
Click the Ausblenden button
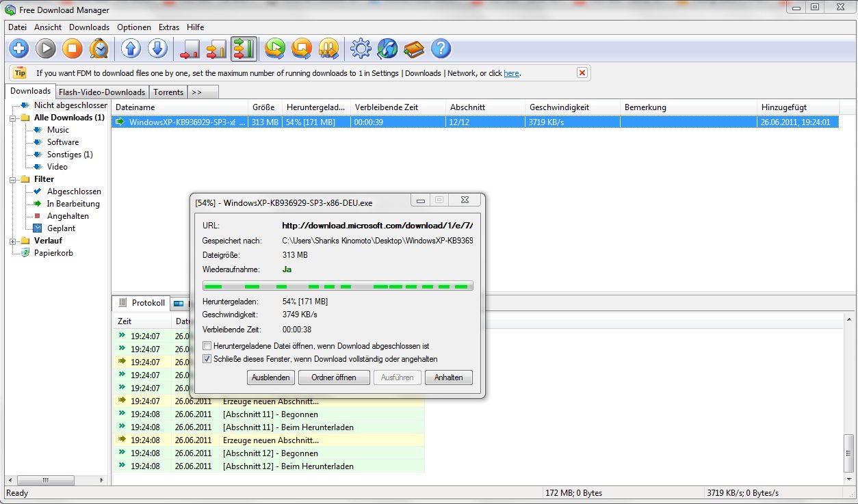272,377
